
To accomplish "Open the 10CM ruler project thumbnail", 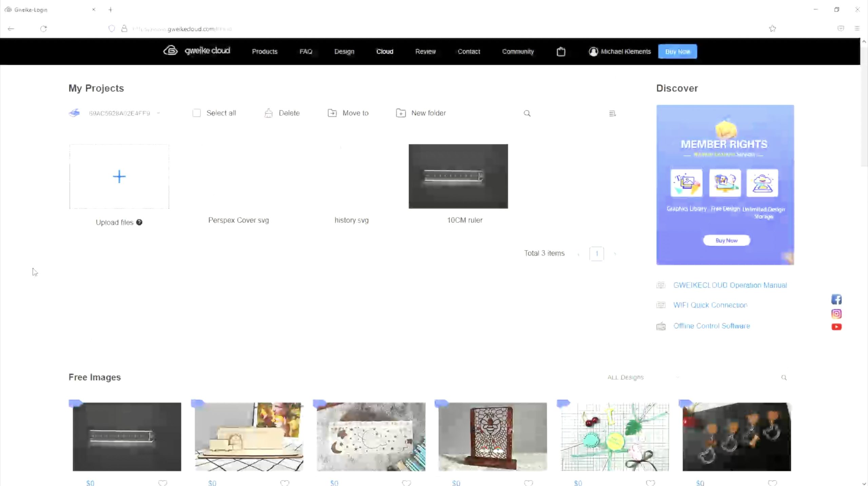I will 458,176.
